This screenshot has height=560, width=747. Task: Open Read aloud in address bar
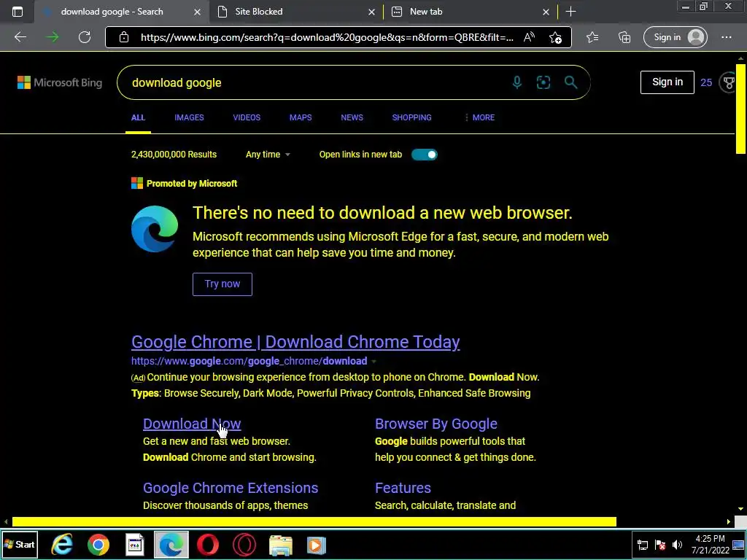(529, 37)
